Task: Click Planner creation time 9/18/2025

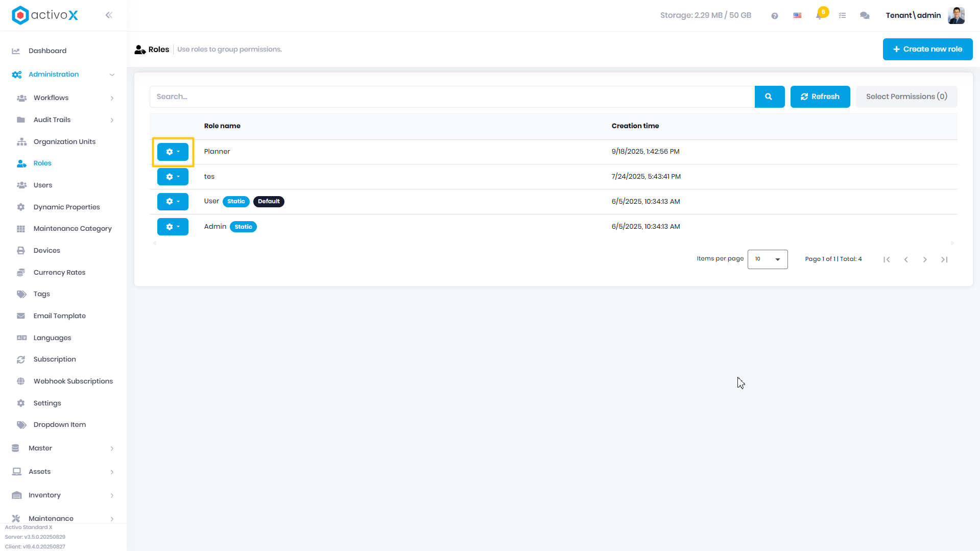Action: pyautogui.click(x=646, y=152)
